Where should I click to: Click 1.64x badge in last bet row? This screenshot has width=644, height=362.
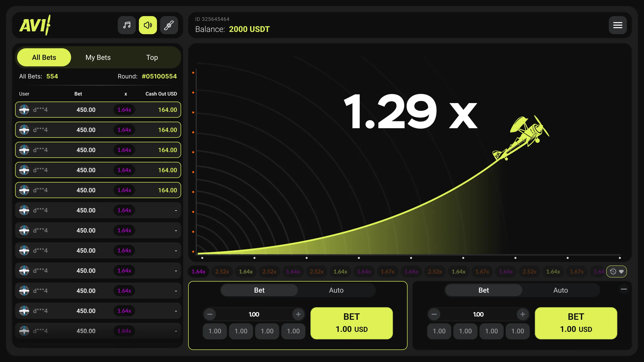click(x=124, y=331)
